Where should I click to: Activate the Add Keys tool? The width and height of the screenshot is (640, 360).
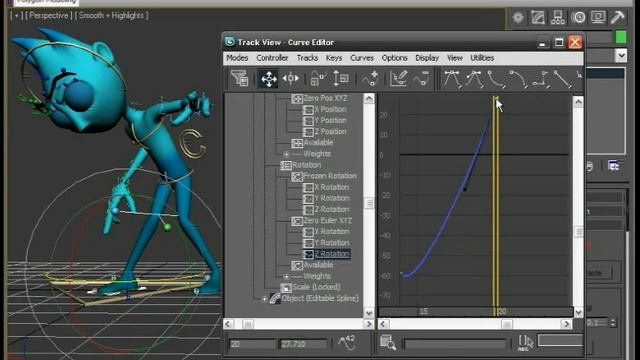(x=370, y=78)
